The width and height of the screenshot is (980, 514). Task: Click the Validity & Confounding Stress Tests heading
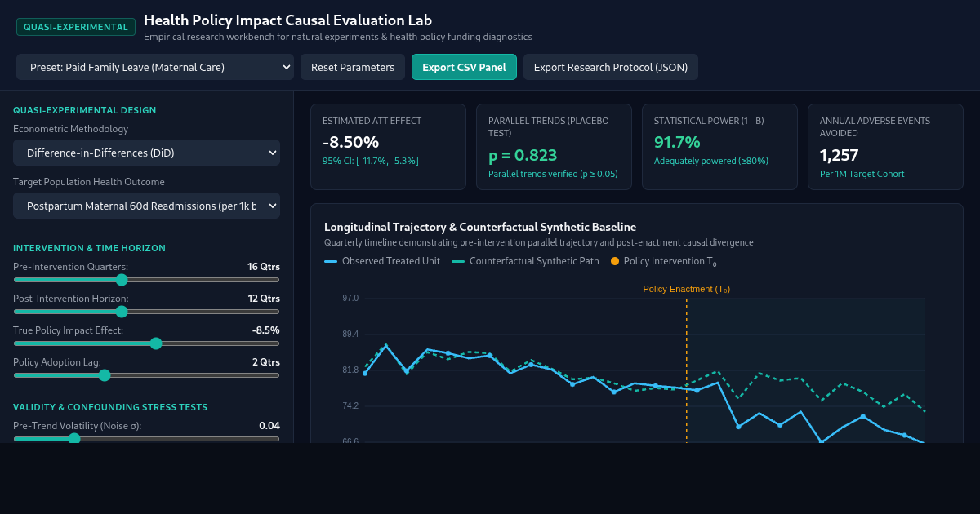110,407
